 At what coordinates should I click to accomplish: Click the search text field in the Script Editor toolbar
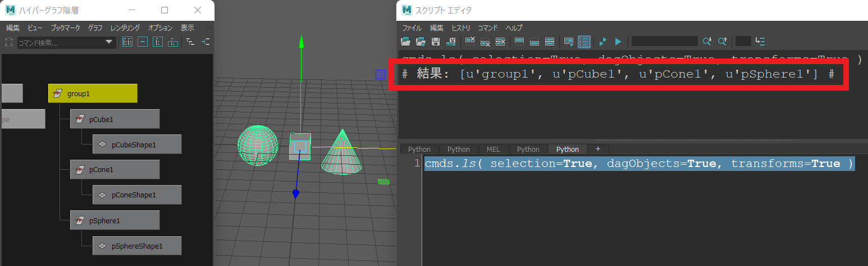pyautogui.click(x=665, y=41)
